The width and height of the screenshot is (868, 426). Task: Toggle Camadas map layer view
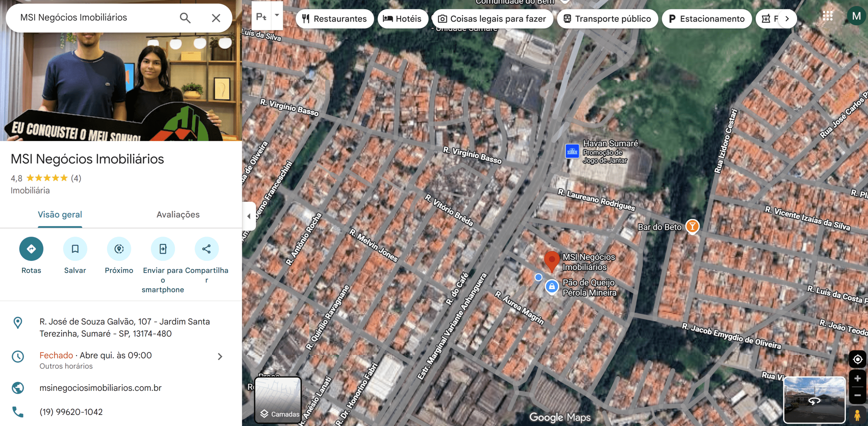point(278,400)
